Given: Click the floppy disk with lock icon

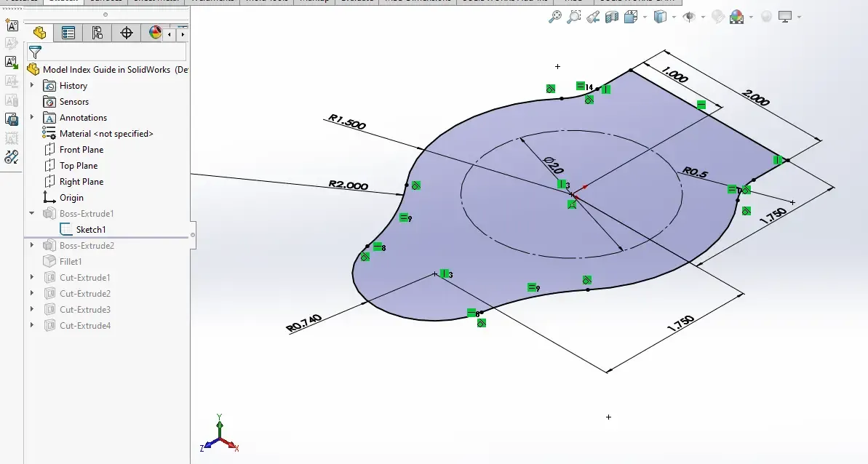Looking at the screenshot, I should pos(12,119).
